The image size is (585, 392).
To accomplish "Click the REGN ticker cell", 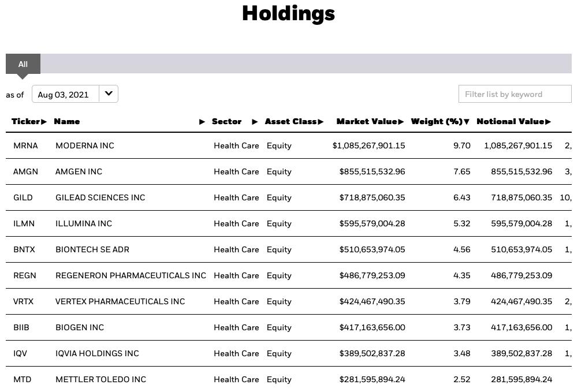I will coord(25,275).
